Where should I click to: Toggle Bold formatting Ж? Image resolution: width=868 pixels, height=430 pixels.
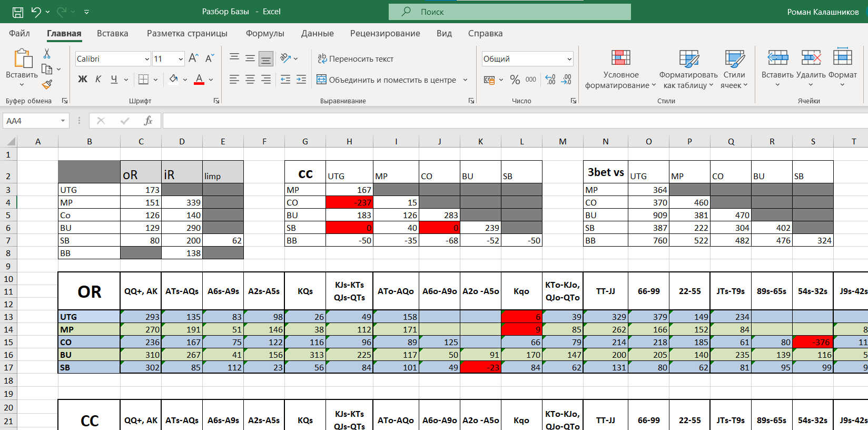[83, 80]
